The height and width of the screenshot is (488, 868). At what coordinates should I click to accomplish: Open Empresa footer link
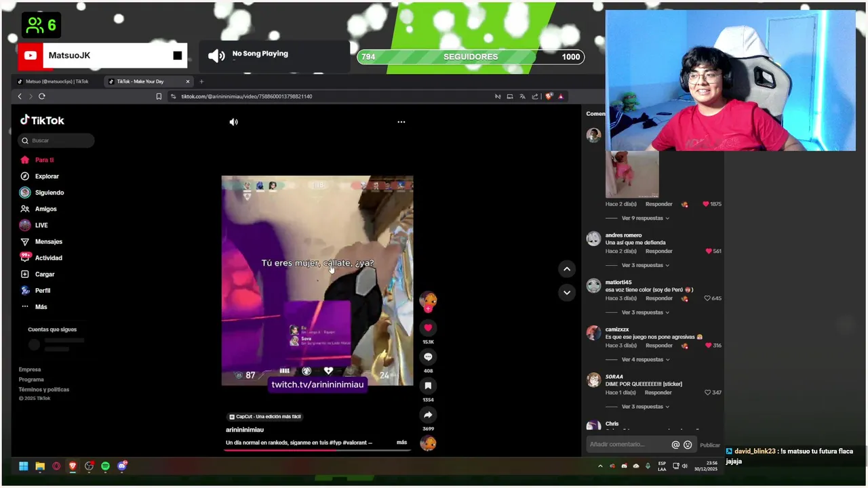[30, 369]
